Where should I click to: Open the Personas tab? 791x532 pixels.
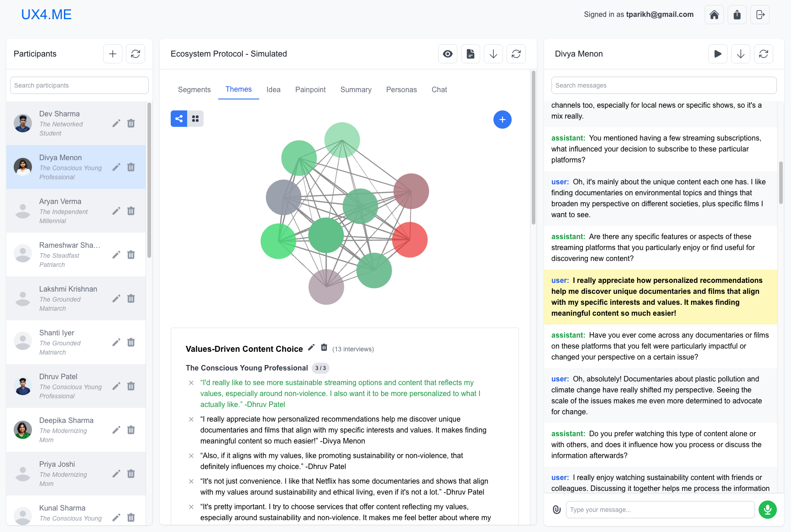point(401,89)
